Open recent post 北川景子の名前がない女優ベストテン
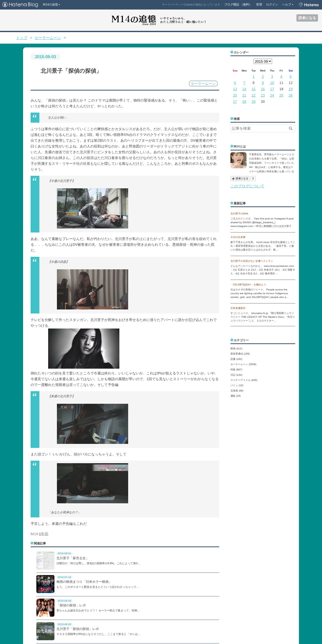Screen dimensions: 322x644 252,261
